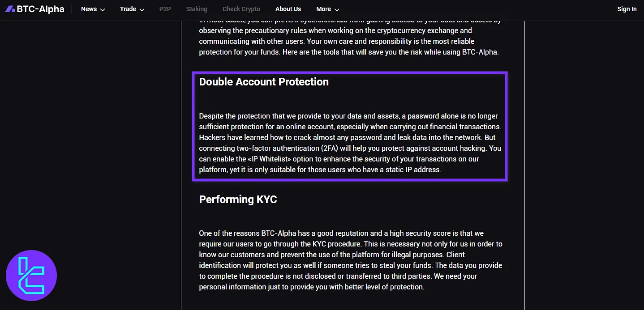Expand the News dropdown menu

[89, 9]
